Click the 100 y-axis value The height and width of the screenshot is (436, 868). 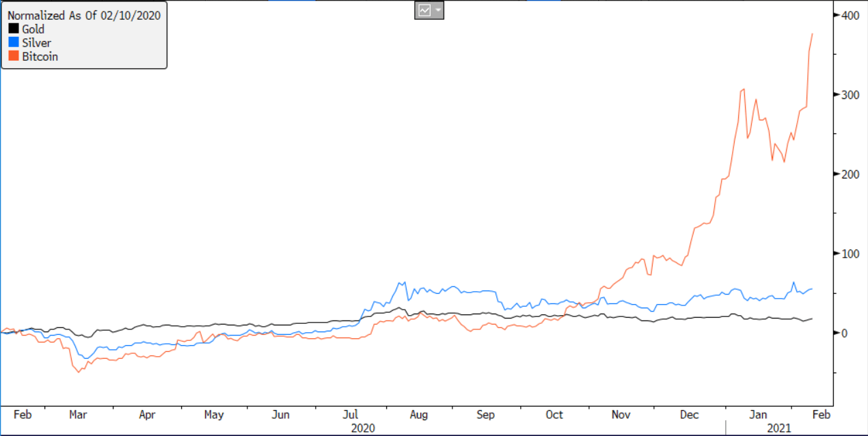850,254
